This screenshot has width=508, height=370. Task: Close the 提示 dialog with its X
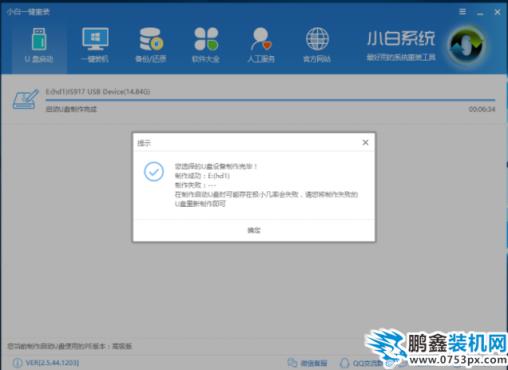tap(365, 143)
